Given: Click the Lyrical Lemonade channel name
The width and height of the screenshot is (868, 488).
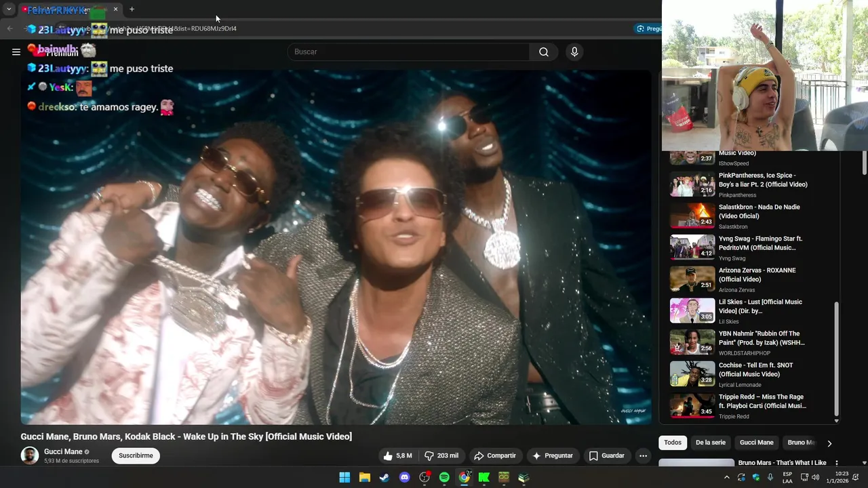Looking at the screenshot, I should click(740, 385).
